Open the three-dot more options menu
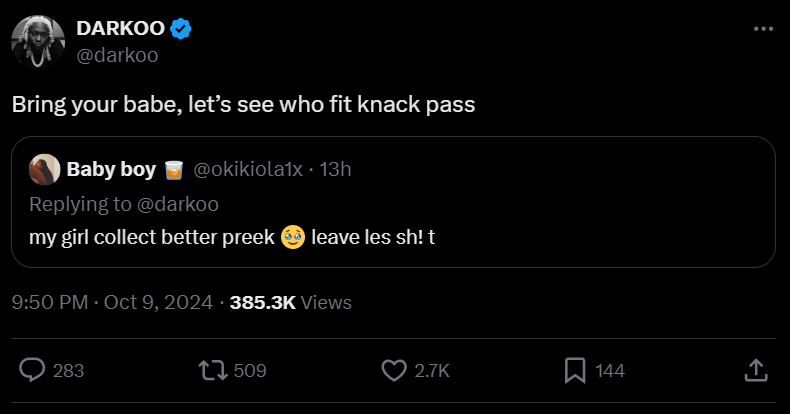 coord(762,29)
